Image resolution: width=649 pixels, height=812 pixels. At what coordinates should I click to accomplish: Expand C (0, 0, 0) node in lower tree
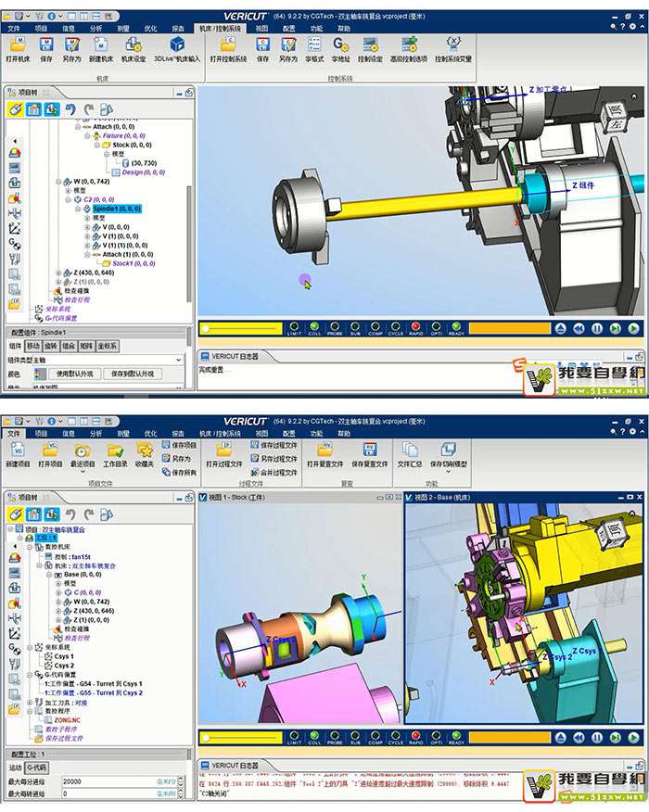58,592
